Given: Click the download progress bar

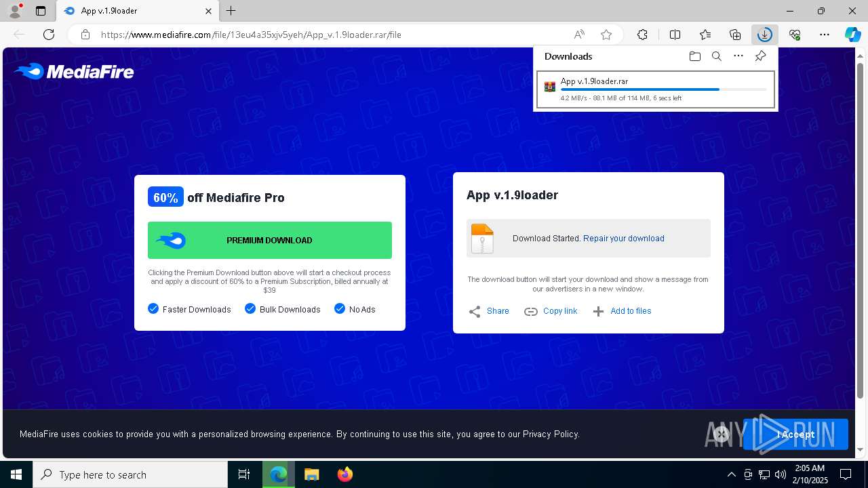Looking at the screenshot, I should (x=664, y=89).
